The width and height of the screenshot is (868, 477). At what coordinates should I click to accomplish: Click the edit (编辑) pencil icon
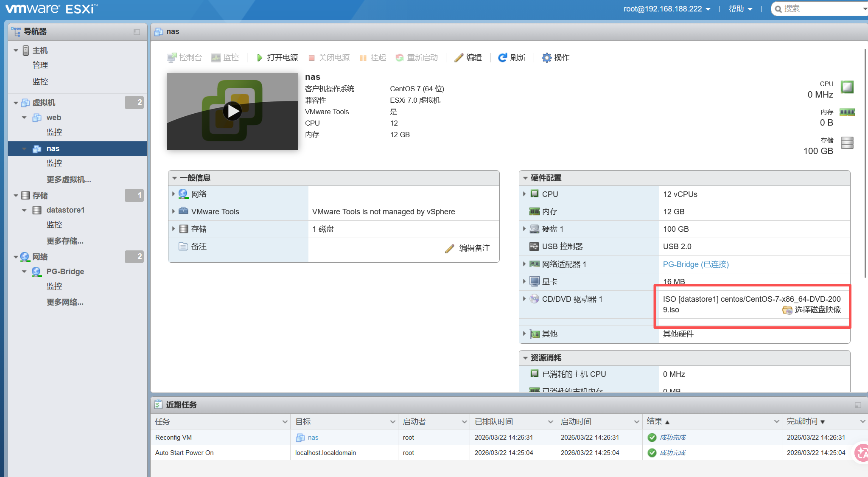tap(459, 58)
